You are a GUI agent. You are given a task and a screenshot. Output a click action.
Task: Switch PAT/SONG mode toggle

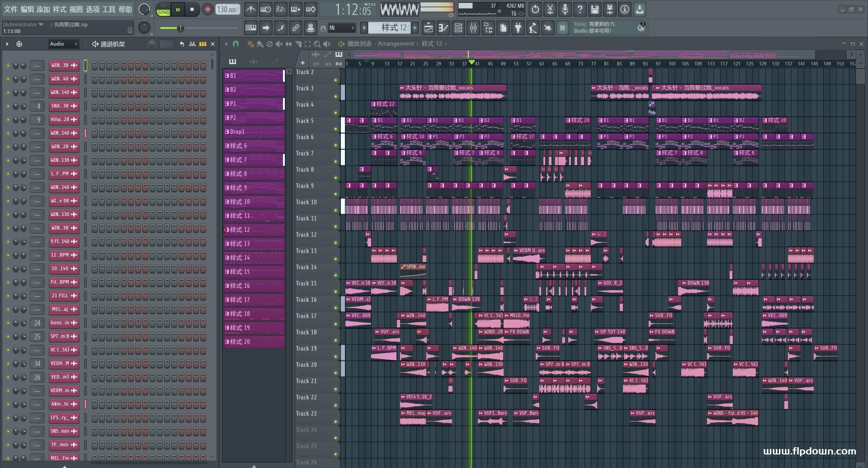pos(163,9)
